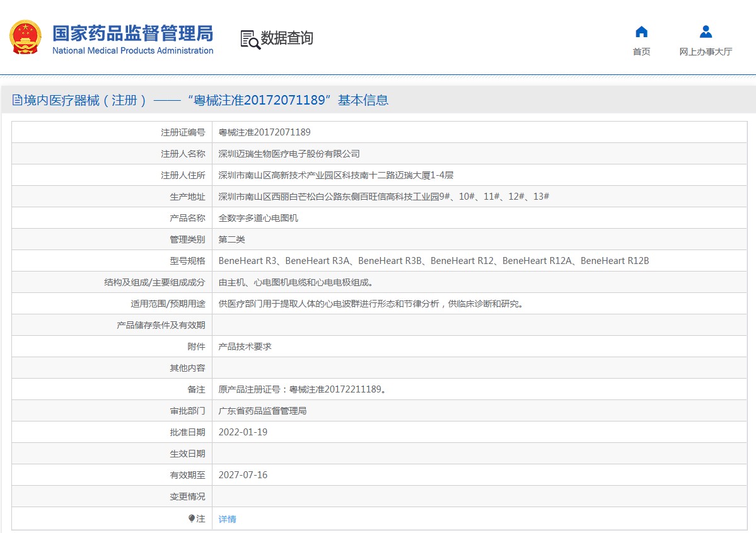The width and height of the screenshot is (756, 533).
Task: Click the 生效日期 label
Action: [x=187, y=454]
